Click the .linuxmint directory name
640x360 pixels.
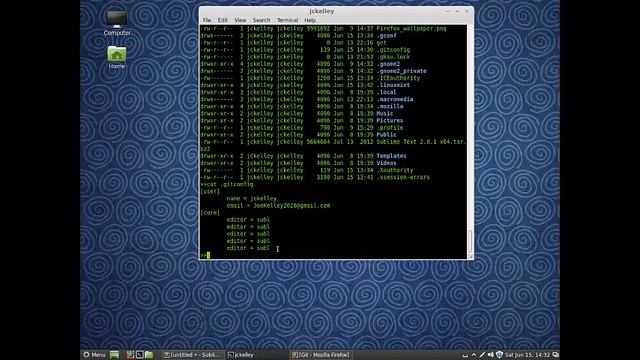coord(393,85)
